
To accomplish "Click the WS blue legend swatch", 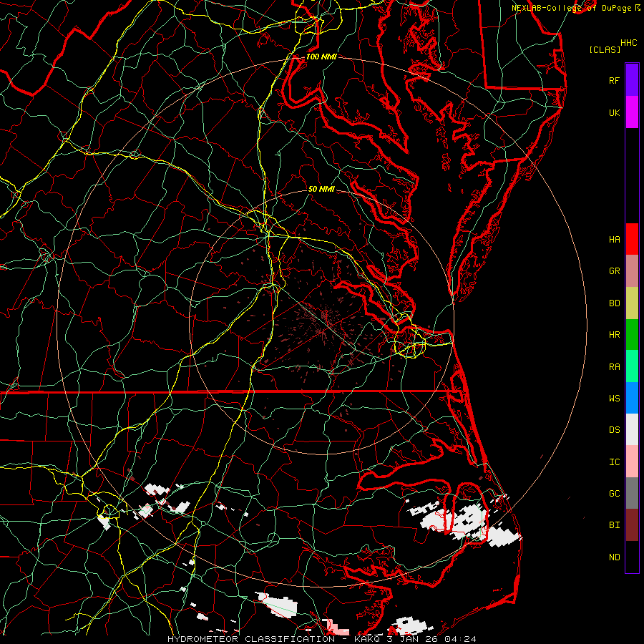I will (632, 398).
